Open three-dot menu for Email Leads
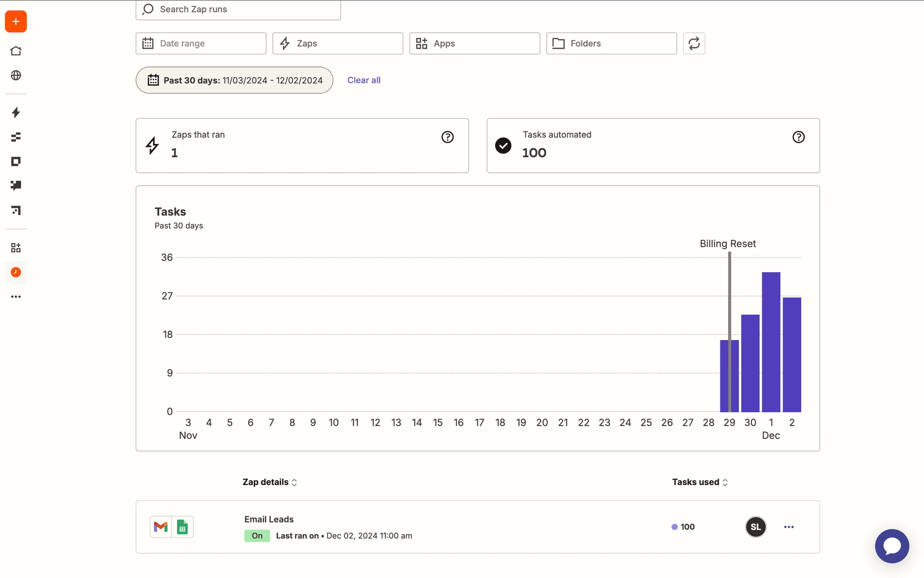This screenshot has width=924, height=578. coord(789,527)
